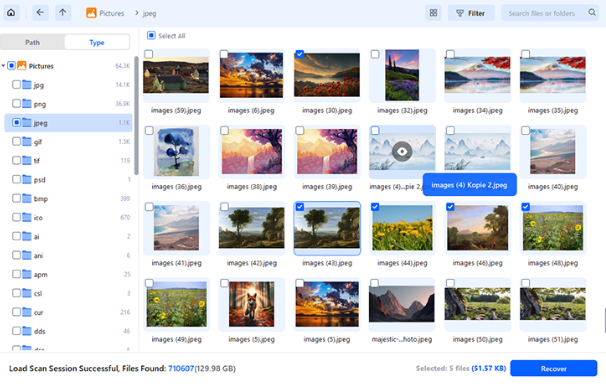Click the jpeg breadcrumb link

[x=149, y=13]
